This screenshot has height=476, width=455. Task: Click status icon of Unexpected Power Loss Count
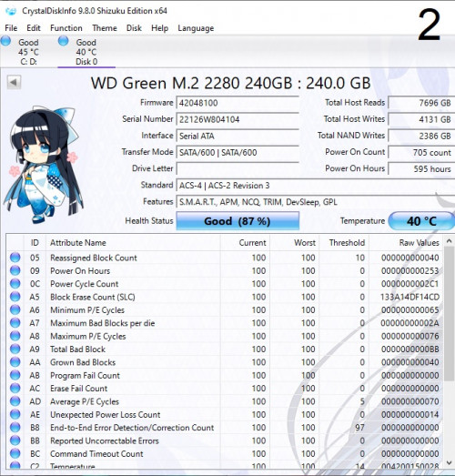coord(15,414)
